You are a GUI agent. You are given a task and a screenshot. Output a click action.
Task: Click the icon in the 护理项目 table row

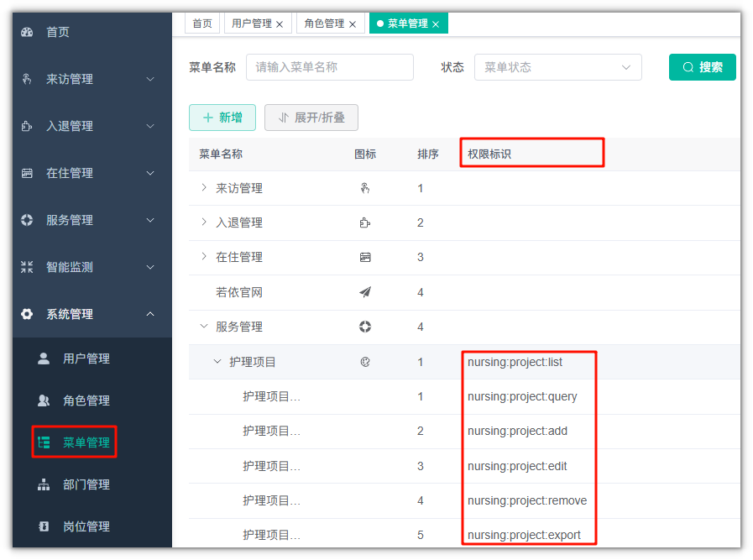click(x=365, y=362)
